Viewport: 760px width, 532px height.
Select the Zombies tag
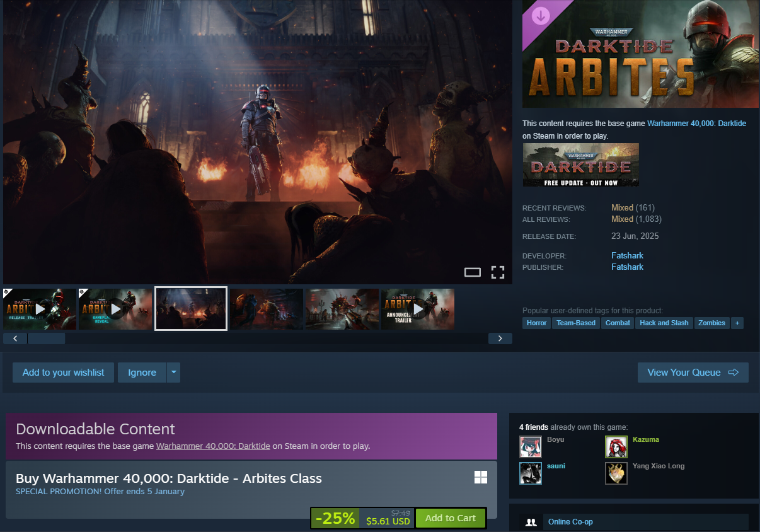click(x=711, y=323)
